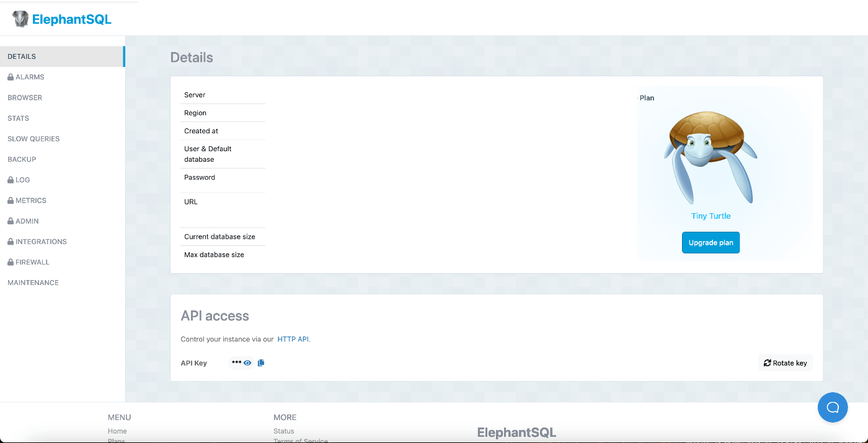Click the ElephantSQL elephant logo icon
868x443 pixels.
point(20,19)
